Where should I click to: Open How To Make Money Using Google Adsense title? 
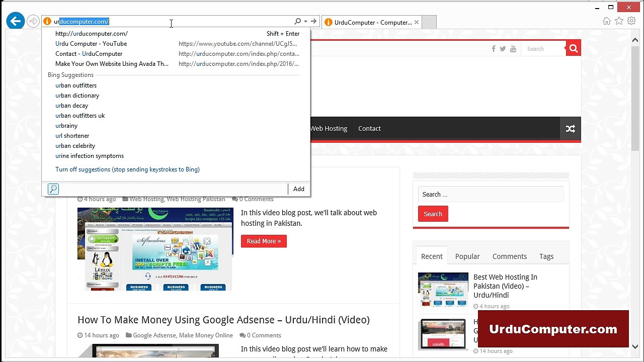coord(223,320)
